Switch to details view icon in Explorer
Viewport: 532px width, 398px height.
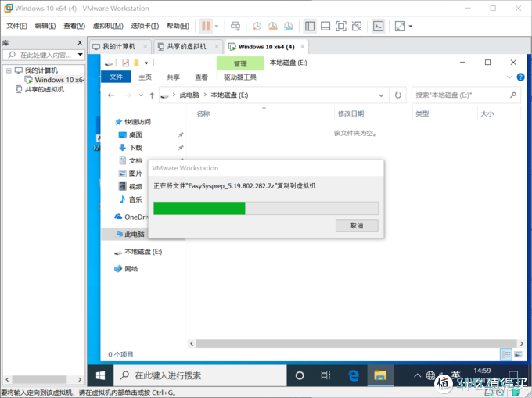pos(506,355)
